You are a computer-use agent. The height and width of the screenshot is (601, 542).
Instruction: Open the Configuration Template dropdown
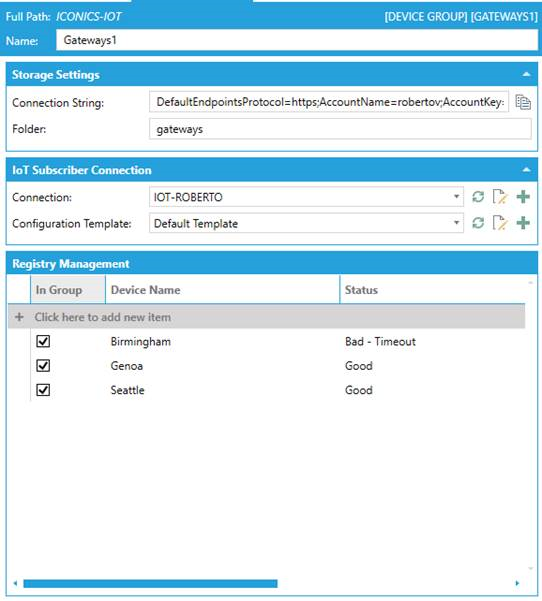coord(456,223)
